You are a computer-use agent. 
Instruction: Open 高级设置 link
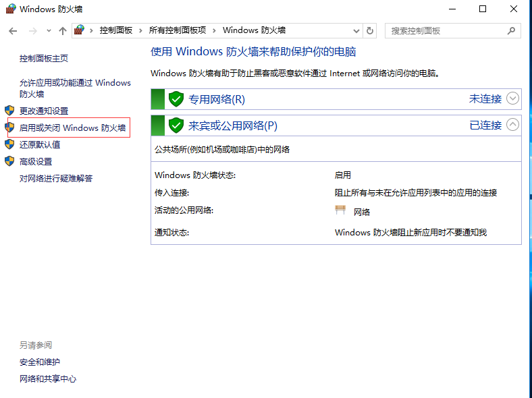click(36, 162)
